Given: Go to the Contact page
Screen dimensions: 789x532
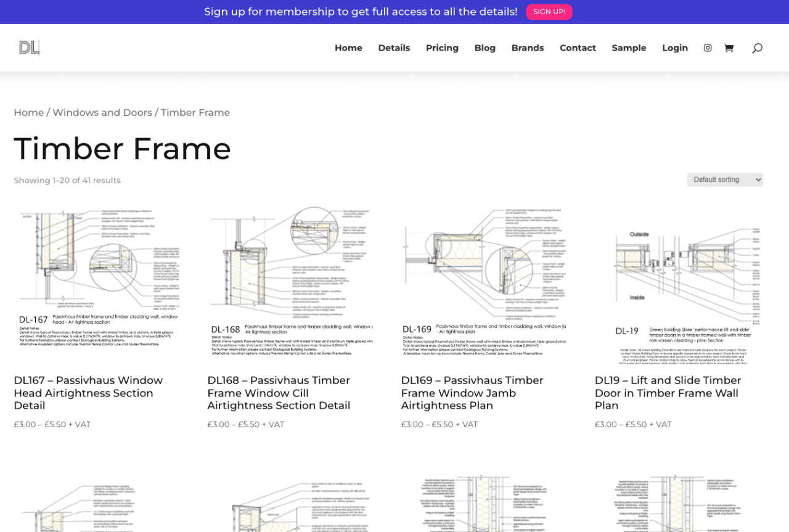Looking at the screenshot, I should click(x=578, y=48).
